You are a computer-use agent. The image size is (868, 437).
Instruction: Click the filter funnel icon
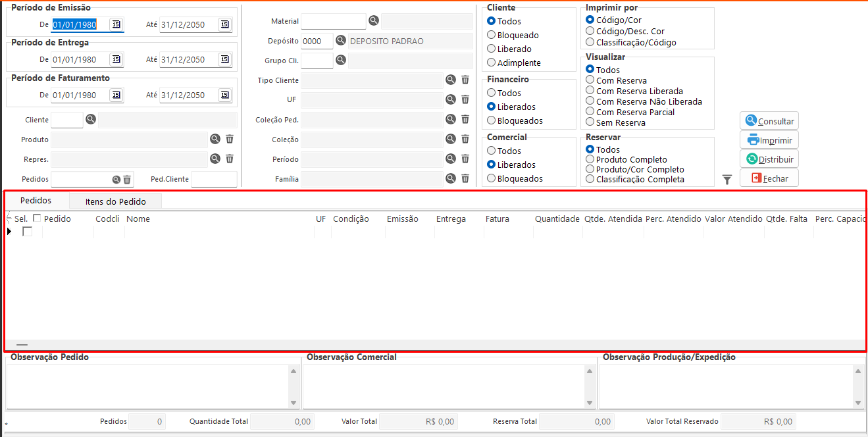(727, 180)
